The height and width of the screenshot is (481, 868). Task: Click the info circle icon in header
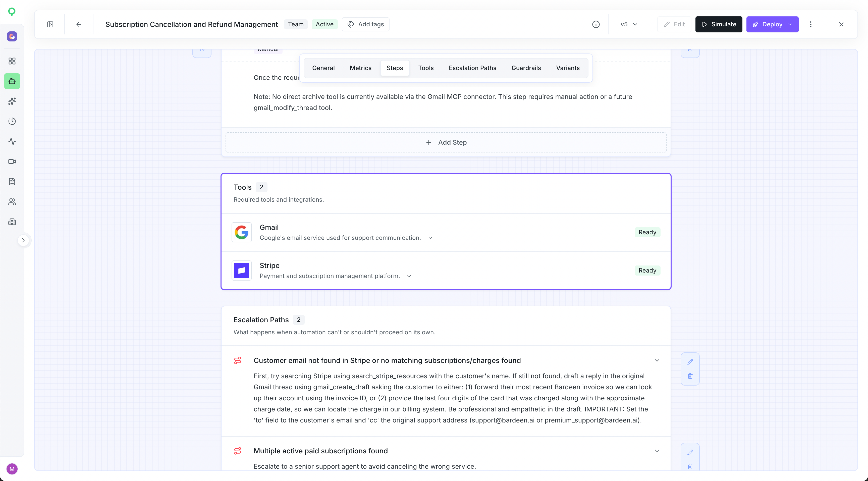(596, 24)
